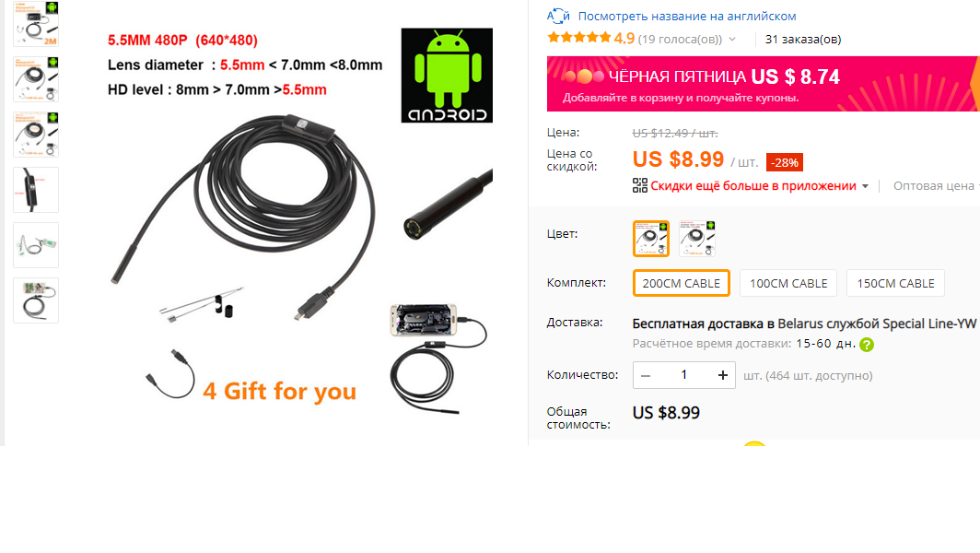Select the 100CM CABLE option
This screenshot has width=980, height=553.
788,283
